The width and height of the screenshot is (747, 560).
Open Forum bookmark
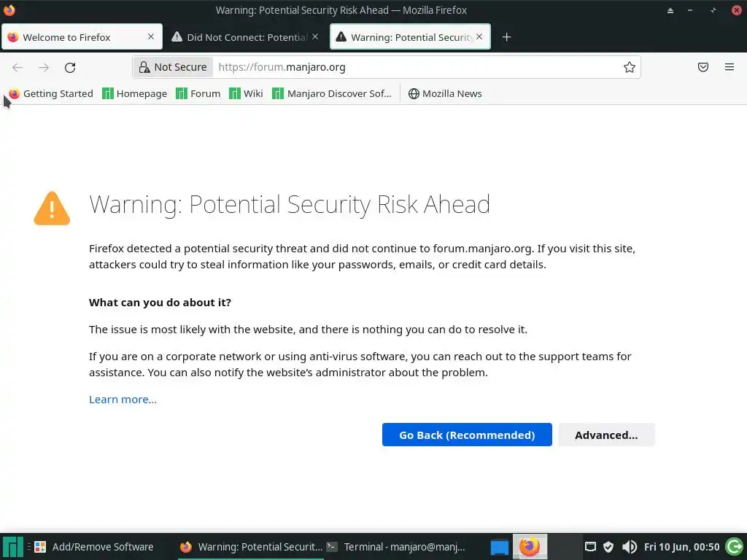(x=198, y=93)
